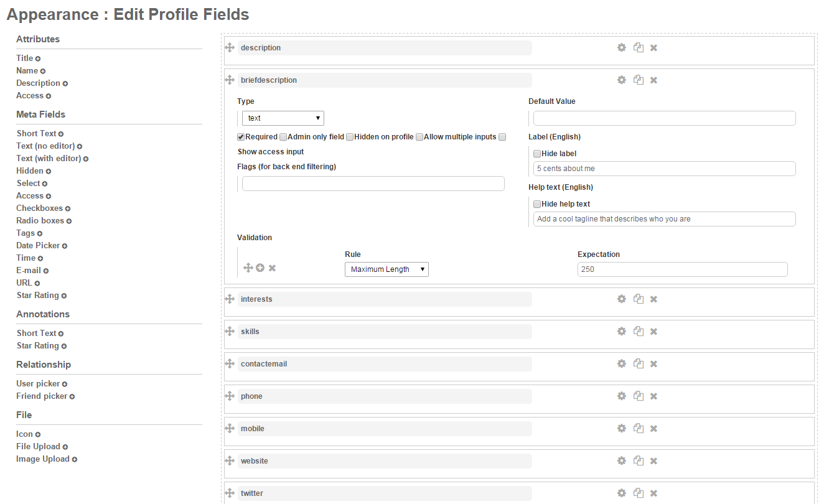Image resolution: width=824 pixels, height=504 pixels.
Task: Open settings gear for description field
Action: (x=621, y=48)
